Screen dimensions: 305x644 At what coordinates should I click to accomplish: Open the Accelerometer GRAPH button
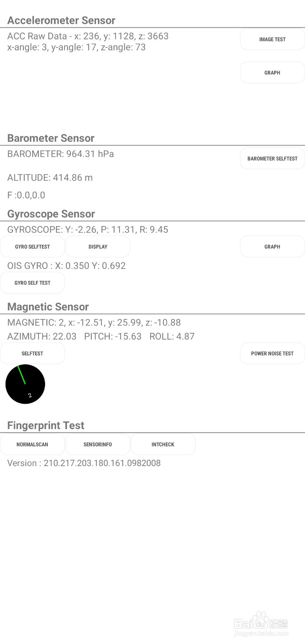tap(272, 73)
